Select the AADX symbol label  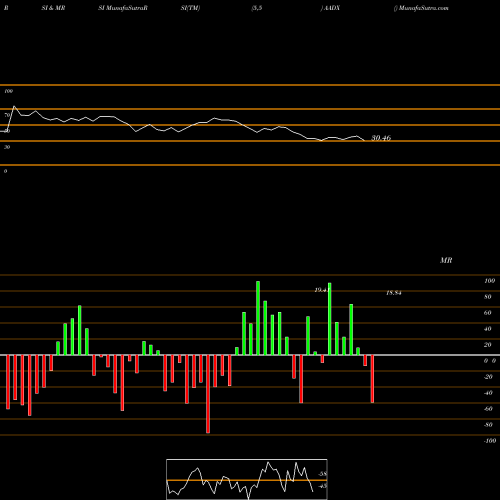(331, 8)
